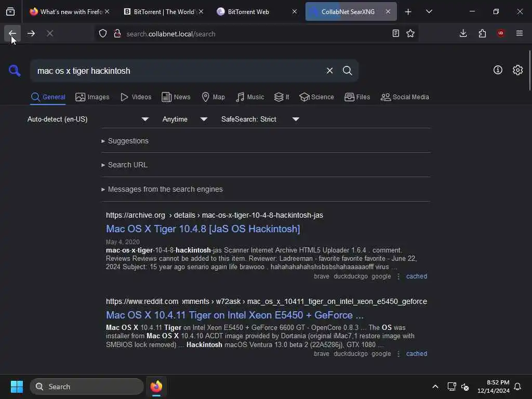Submit search with the magnifier button
The image size is (532, 399).
[x=347, y=71]
